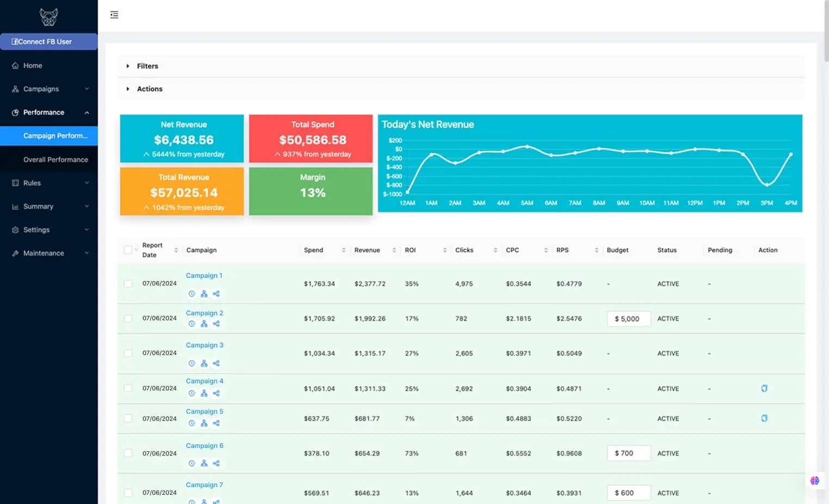Click the $ 5,000 budget field for Campaign 2
The image size is (829, 504).
click(x=628, y=319)
